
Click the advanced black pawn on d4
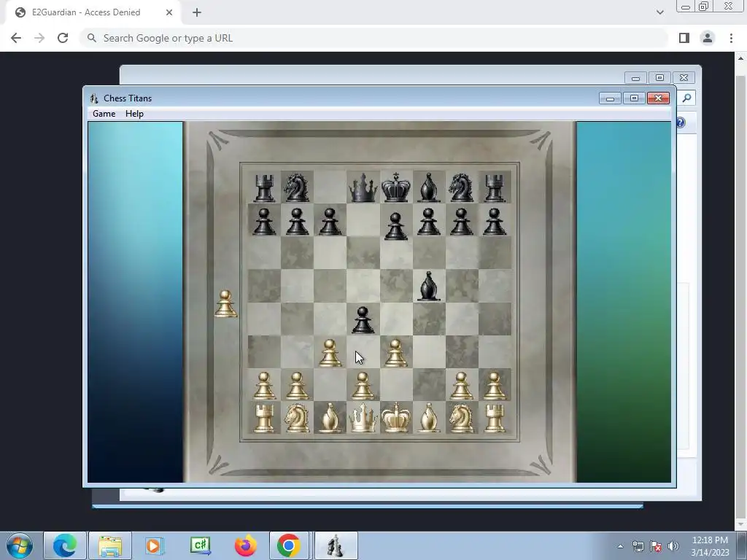click(x=363, y=320)
